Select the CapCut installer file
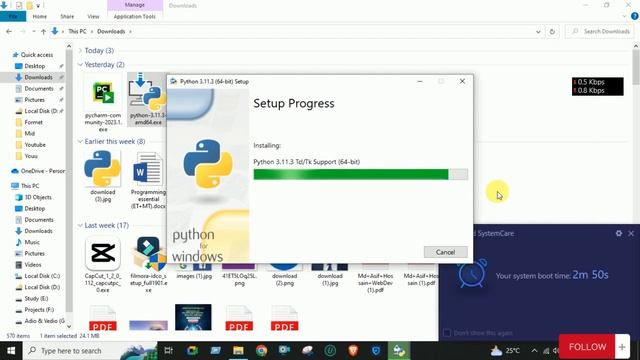Screen dimensions: 640x360 (x=103, y=264)
